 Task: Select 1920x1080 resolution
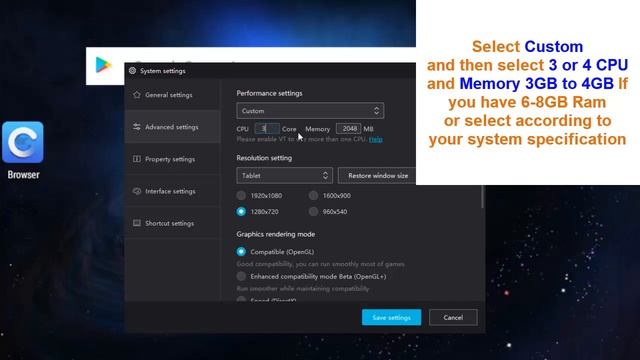coord(241,196)
